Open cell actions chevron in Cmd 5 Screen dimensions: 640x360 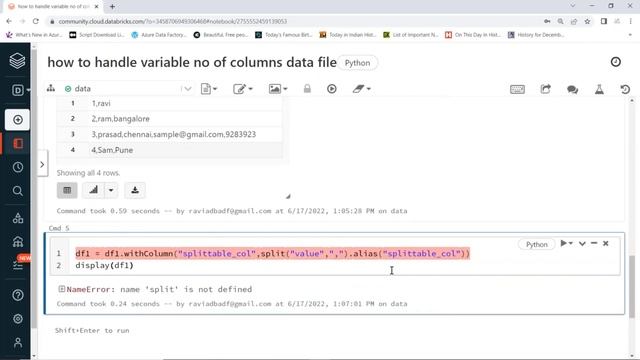582,243
